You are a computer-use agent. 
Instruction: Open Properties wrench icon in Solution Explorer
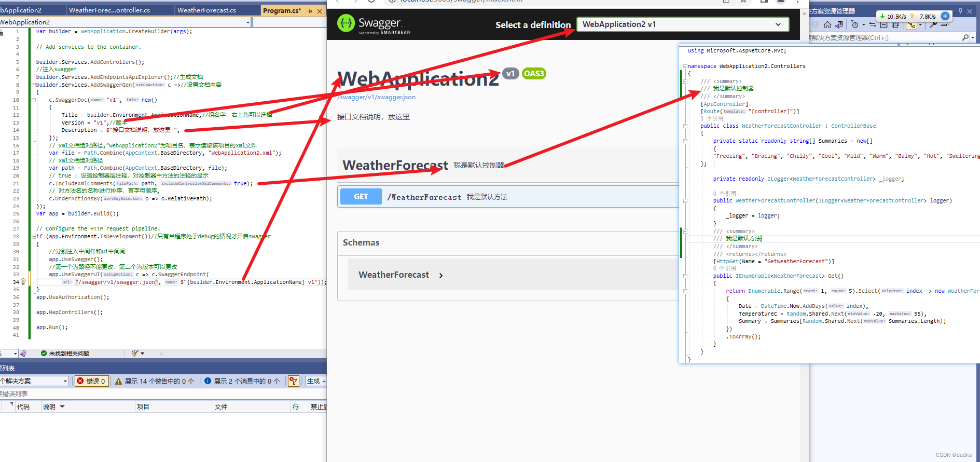(x=933, y=24)
